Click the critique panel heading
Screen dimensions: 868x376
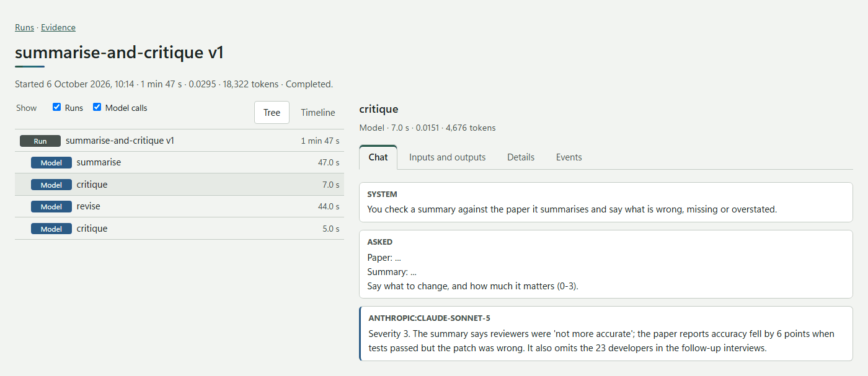pos(379,110)
